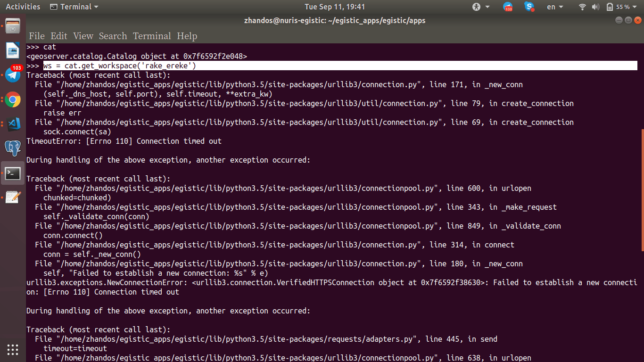
Task: Minimize the terminal window
Action: (x=619, y=20)
